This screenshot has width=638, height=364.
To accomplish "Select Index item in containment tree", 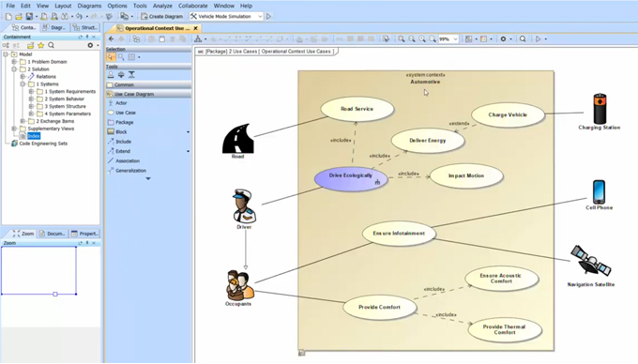I will [34, 136].
